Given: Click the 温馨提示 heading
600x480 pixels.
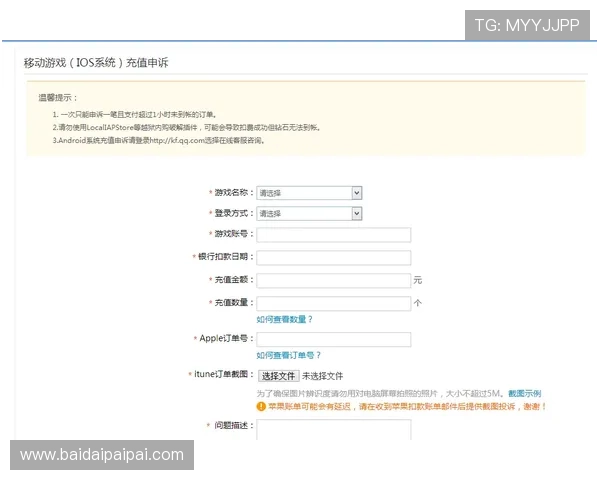Looking at the screenshot, I should pos(58,98).
